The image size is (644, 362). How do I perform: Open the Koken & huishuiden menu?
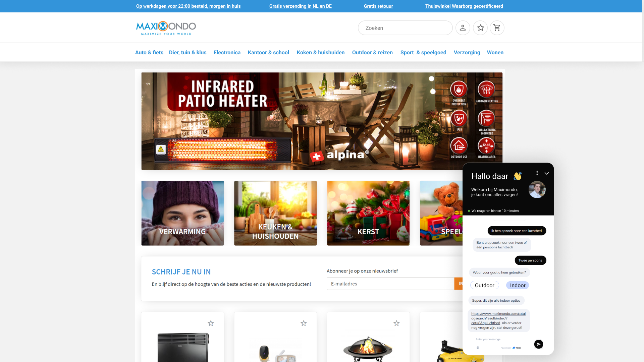pos(321,52)
